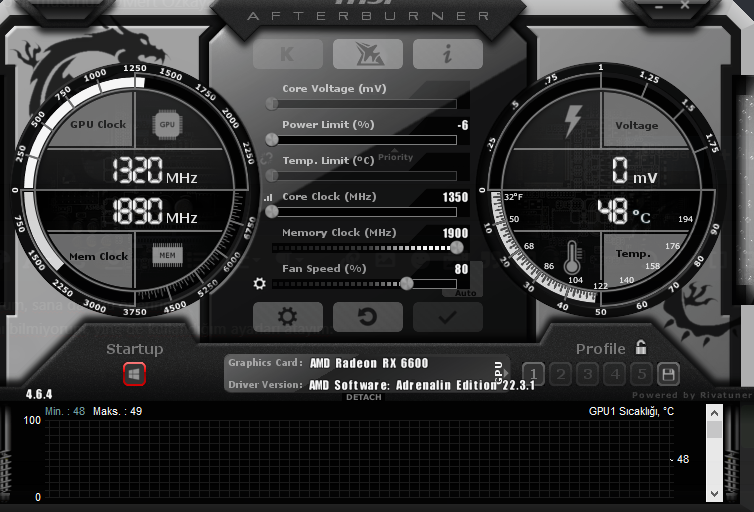Select profile slot 2
This screenshot has width=754, height=512.
561,374
